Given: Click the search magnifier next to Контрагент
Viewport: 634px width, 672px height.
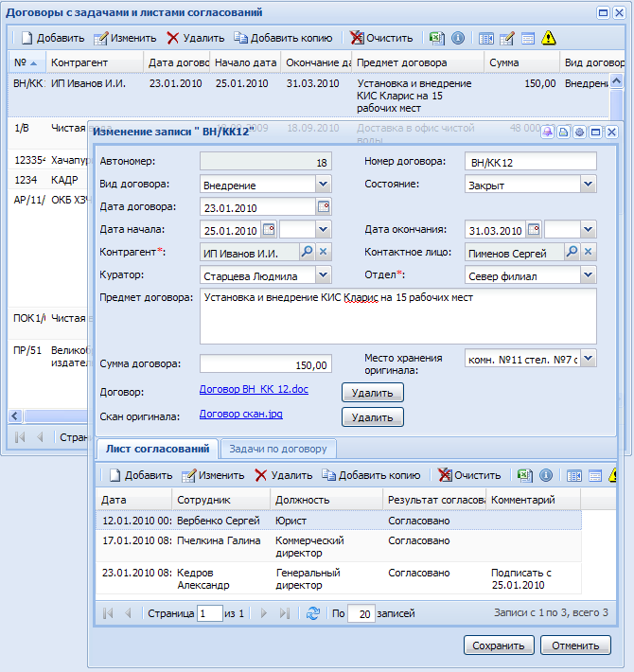Looking at the screenshot, I should 307,252.
